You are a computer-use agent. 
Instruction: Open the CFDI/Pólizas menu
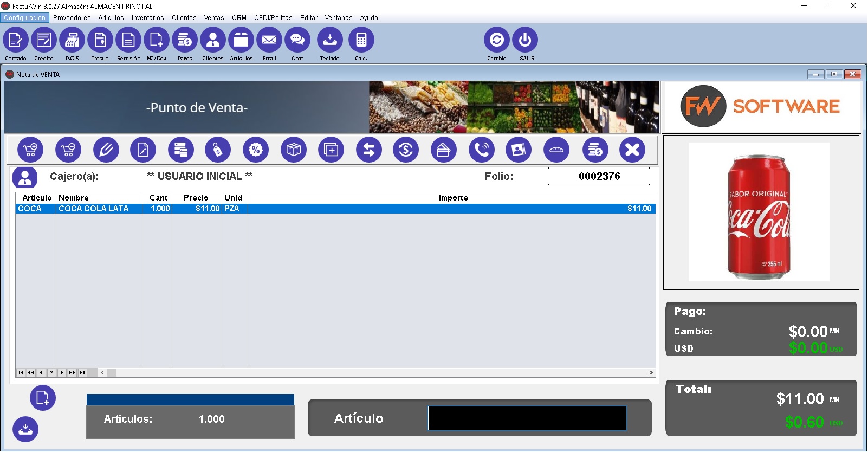click(x=273, y=18)
